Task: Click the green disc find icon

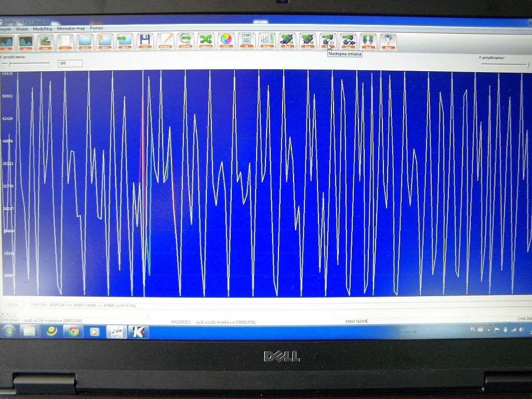Action: 368,41
